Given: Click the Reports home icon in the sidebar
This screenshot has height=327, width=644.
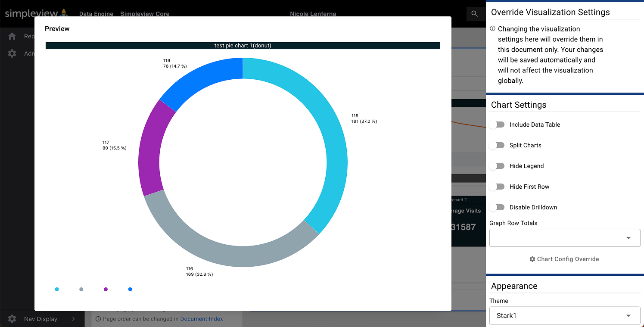Looking at the screenshot, I should pyautogui.click(x=12, y=36).
